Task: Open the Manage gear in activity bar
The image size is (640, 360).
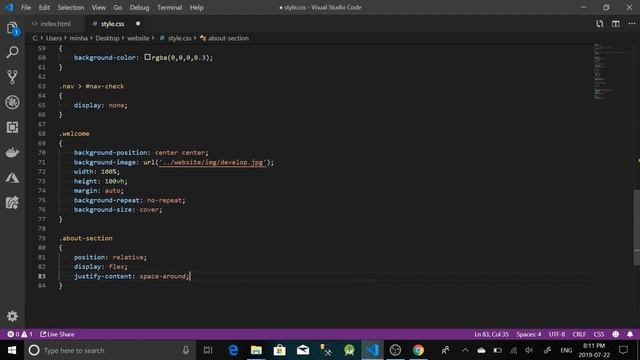Action: [12, 316]
